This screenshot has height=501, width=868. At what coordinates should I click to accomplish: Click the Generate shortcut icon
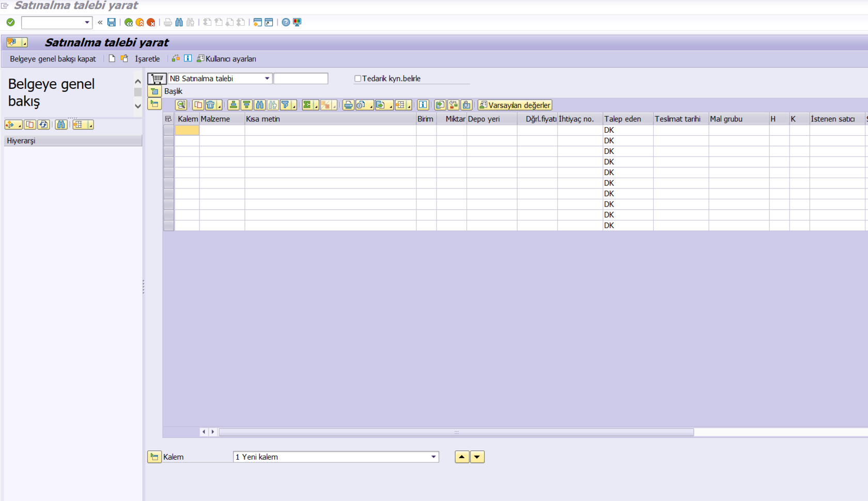[269, 22]
